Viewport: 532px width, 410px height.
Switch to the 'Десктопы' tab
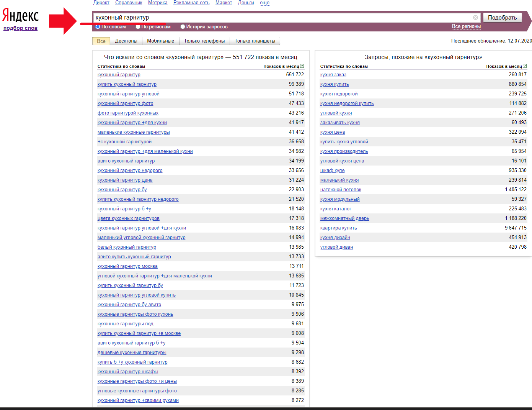point(126,41)
